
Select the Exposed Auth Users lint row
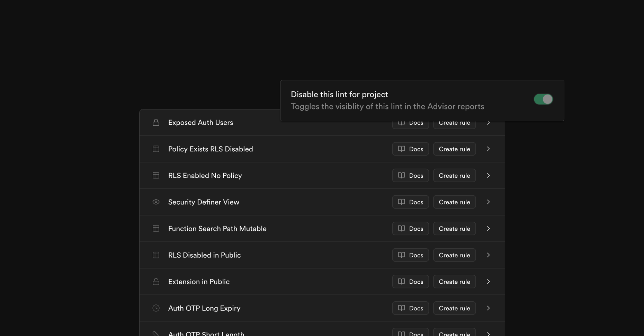pos(322,123)
